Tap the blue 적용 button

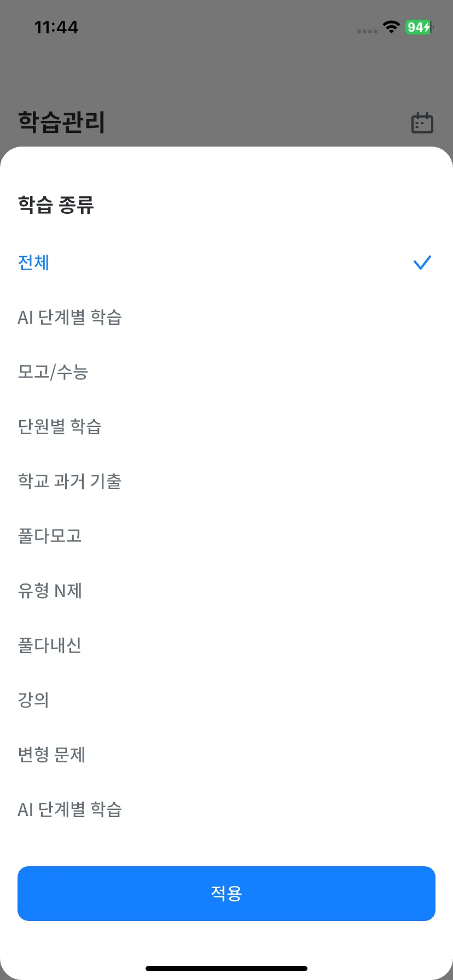[226, 894]
